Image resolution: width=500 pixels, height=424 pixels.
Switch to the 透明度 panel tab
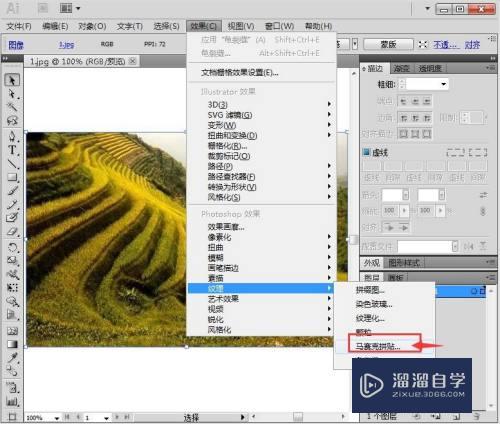[430, 68]
